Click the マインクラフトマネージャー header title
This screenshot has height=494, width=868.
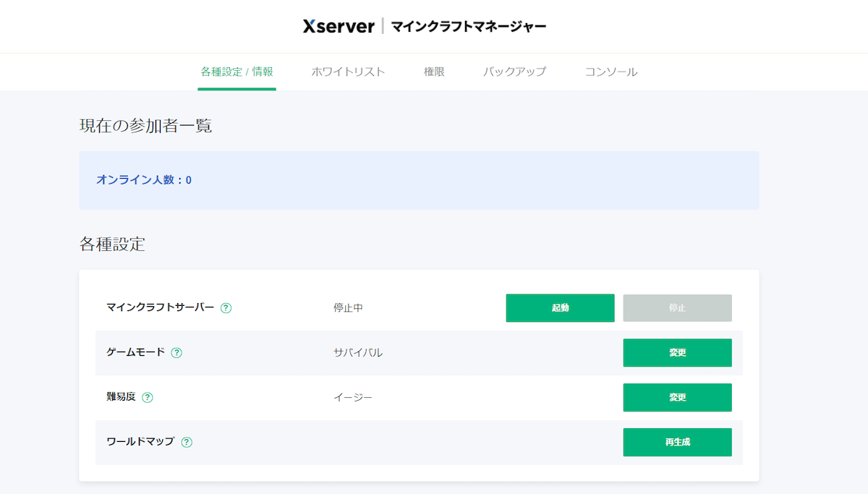(467, 25)
